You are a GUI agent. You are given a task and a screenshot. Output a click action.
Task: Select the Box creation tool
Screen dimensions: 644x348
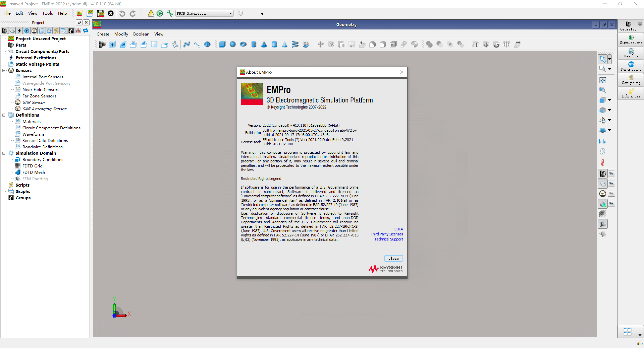click(222, 44)
